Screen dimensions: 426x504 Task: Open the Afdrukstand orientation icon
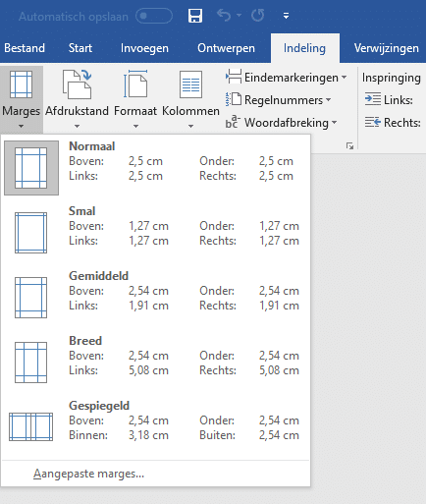pyautogui.click(x=77, y=84)
